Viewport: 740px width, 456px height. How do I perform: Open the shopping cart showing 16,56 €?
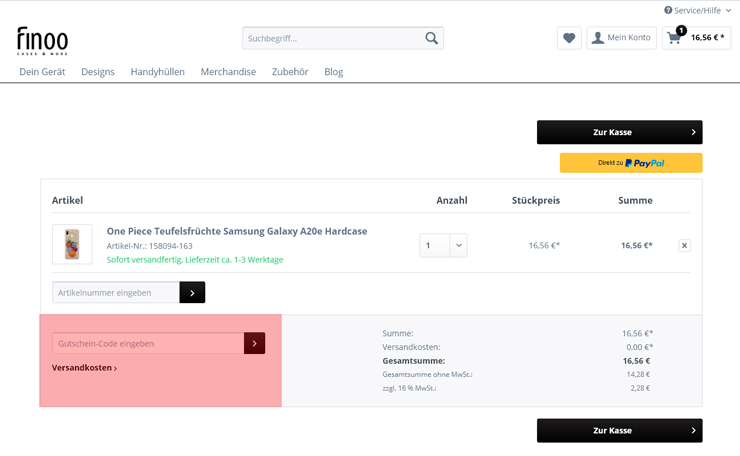697,38
